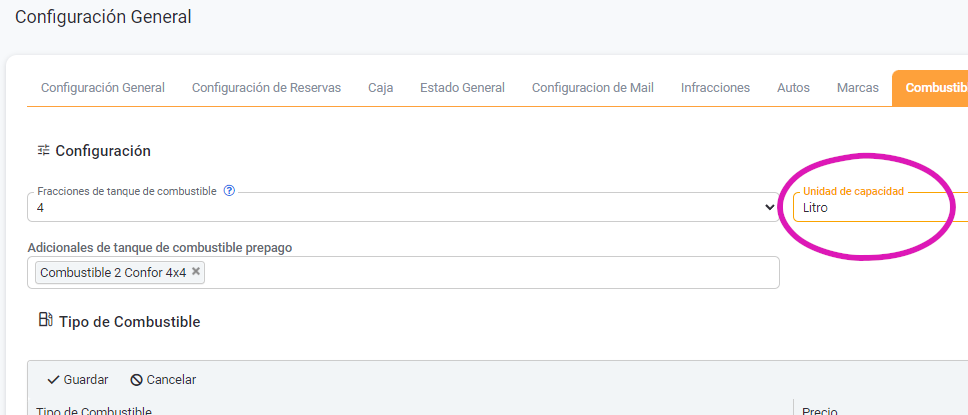968x415 pixels.
Task: Switch to the Configuración General tab
Action: tap(103, 88)
